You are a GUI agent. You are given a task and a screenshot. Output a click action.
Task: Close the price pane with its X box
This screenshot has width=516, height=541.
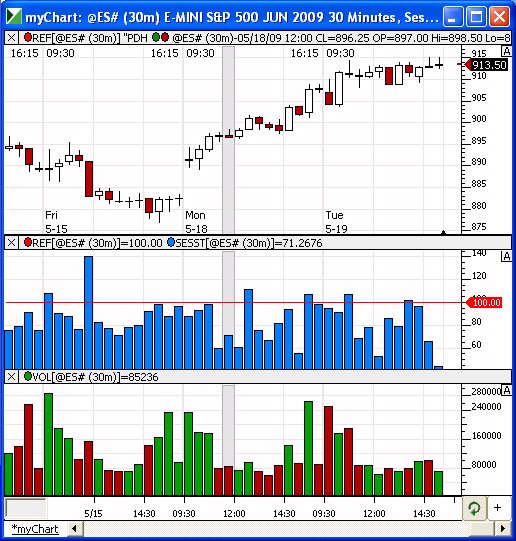tap(11, 37)
